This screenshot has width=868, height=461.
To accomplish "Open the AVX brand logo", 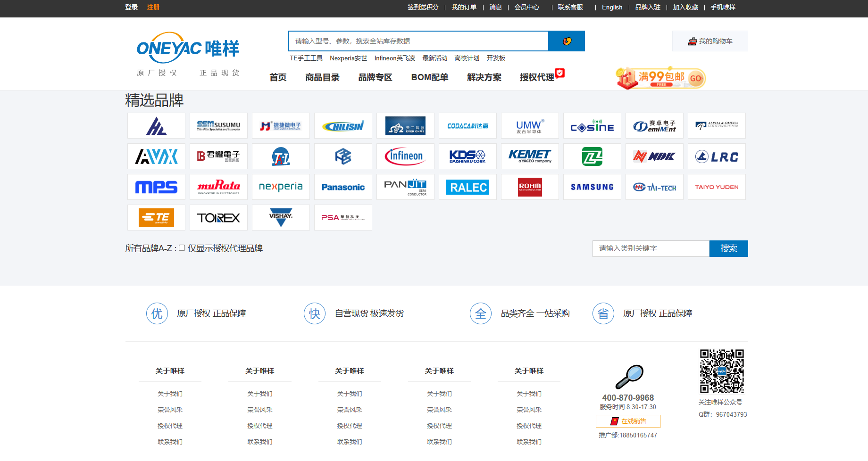I will point(156,156).
